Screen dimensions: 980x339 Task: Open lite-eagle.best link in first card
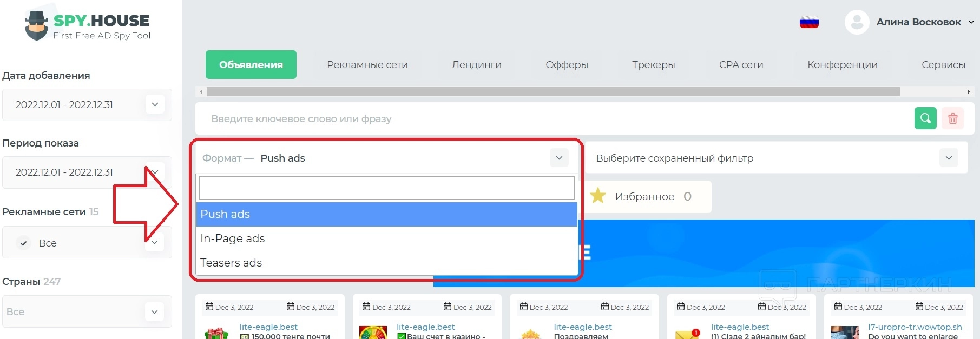click(268, 327)
